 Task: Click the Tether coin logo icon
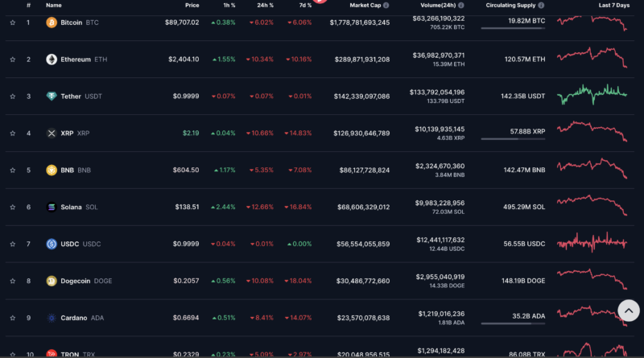[x=52, y=97]
